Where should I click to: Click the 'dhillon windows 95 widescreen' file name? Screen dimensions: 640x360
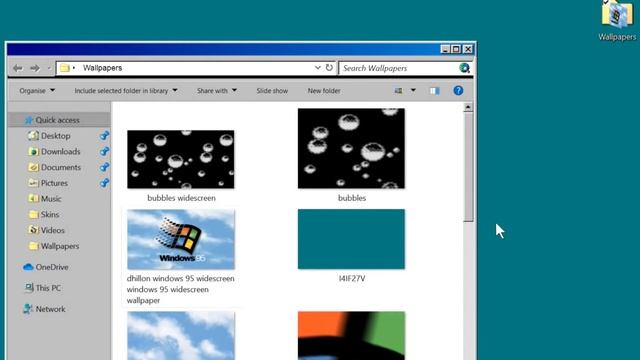[180, 278]
